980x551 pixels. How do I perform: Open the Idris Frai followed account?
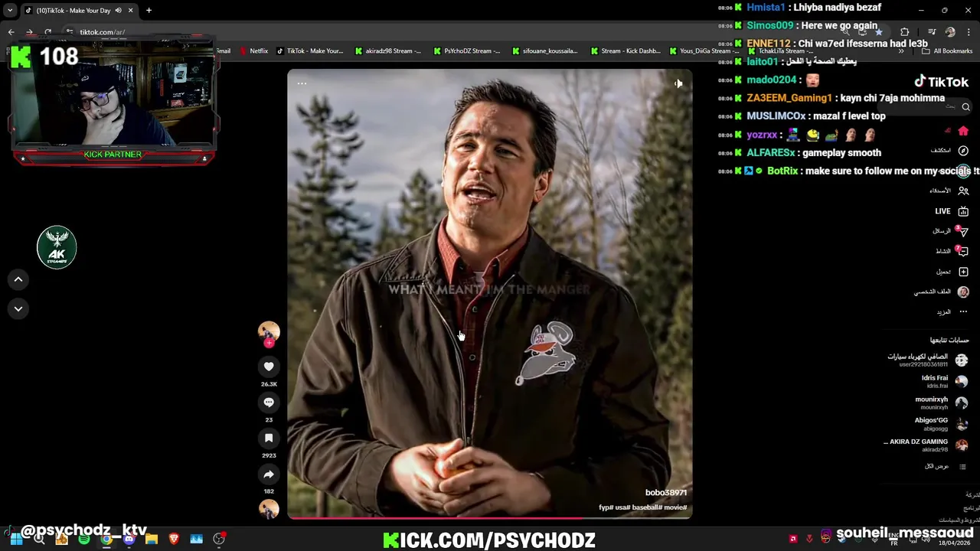[943, 381]
